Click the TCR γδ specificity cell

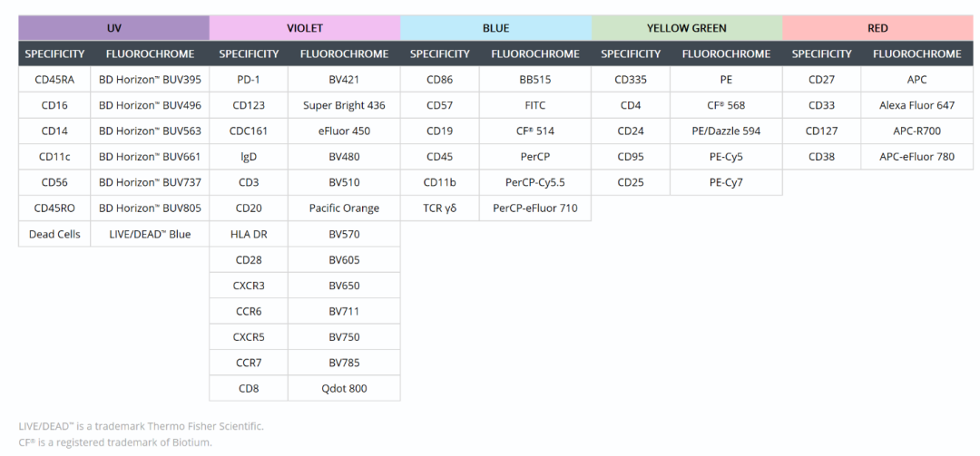pyautogui.click(x=439, y=209)
